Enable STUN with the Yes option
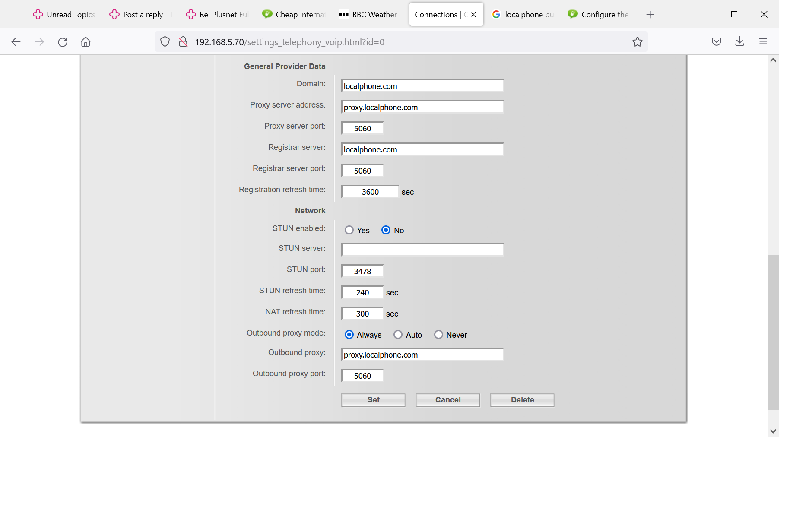Viewport: 812px width, 513px height. [349, 230]
